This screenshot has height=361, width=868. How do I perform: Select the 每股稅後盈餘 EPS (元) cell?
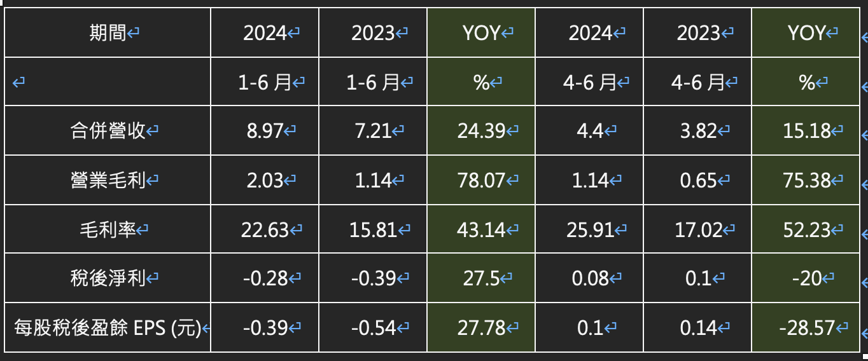coord(108,328)
